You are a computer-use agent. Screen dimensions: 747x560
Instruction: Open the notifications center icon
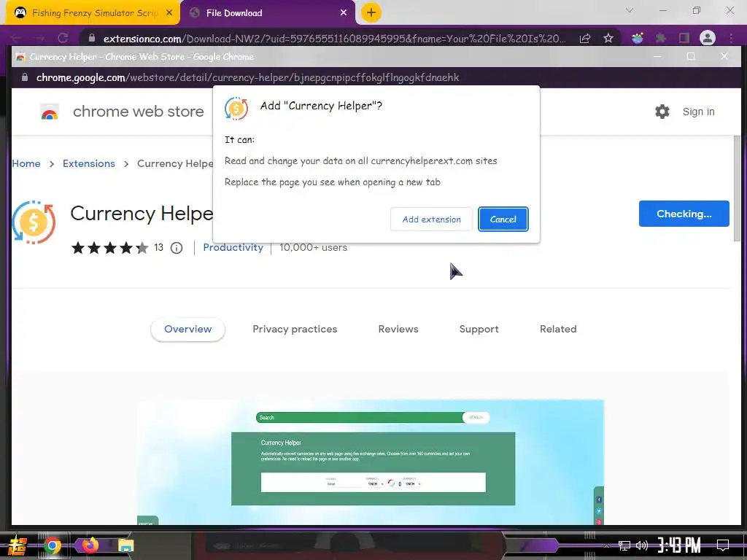click(x=723, y=545)
